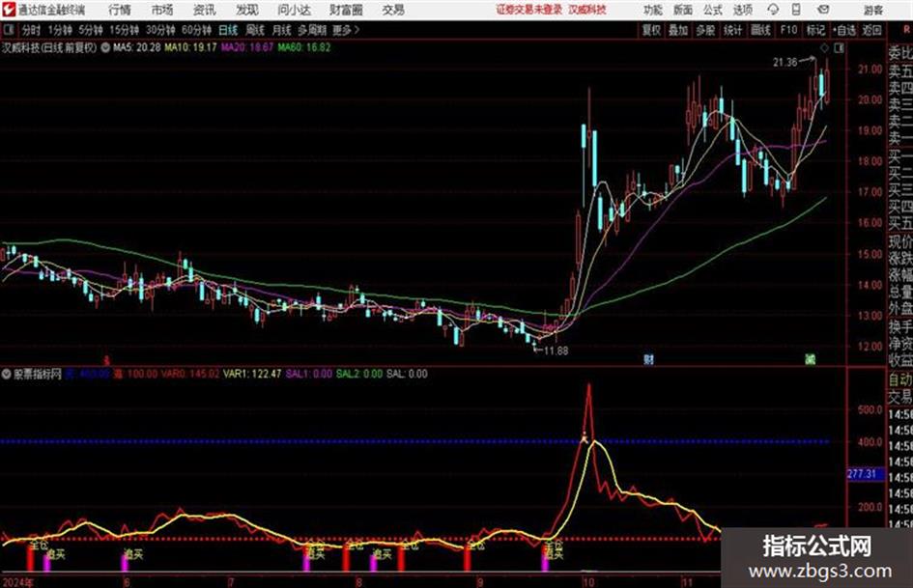
Task: Open the 选项 menu
Action: 742,10
